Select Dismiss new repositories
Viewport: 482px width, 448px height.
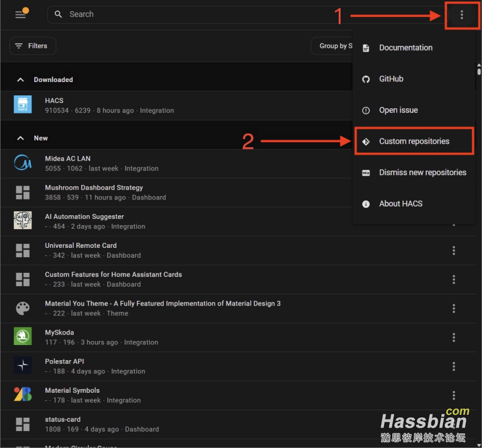[x=414, y=172]
